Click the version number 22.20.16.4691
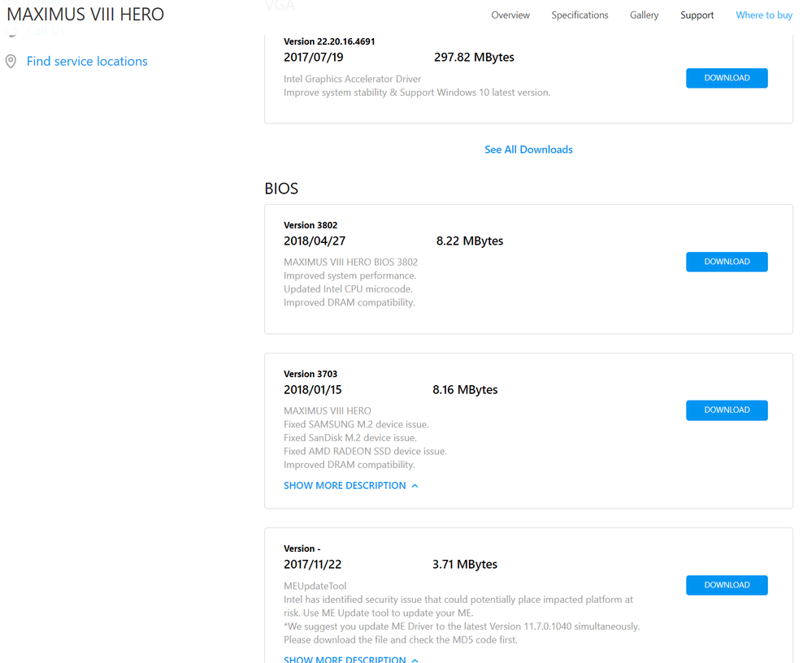This screenshot has width=812, height=663. [346, 41]
